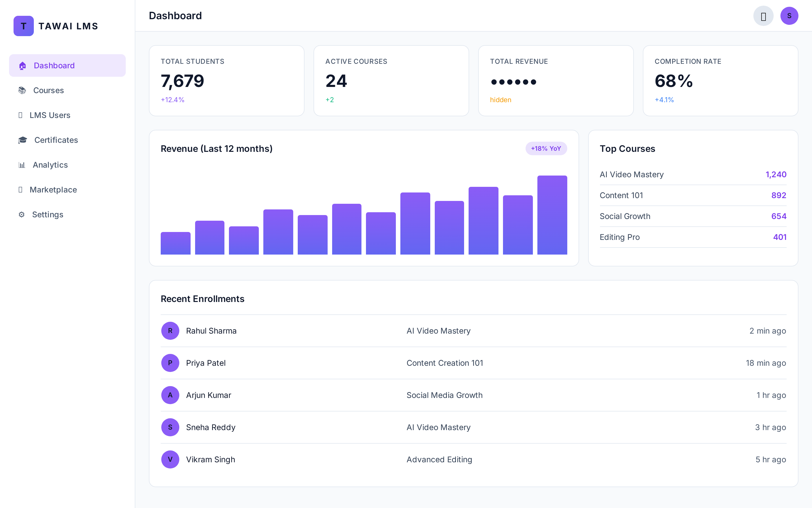The image size is (812, 508).
Task: Click Advanced Editing in enrollments
Action: [439, 460]
